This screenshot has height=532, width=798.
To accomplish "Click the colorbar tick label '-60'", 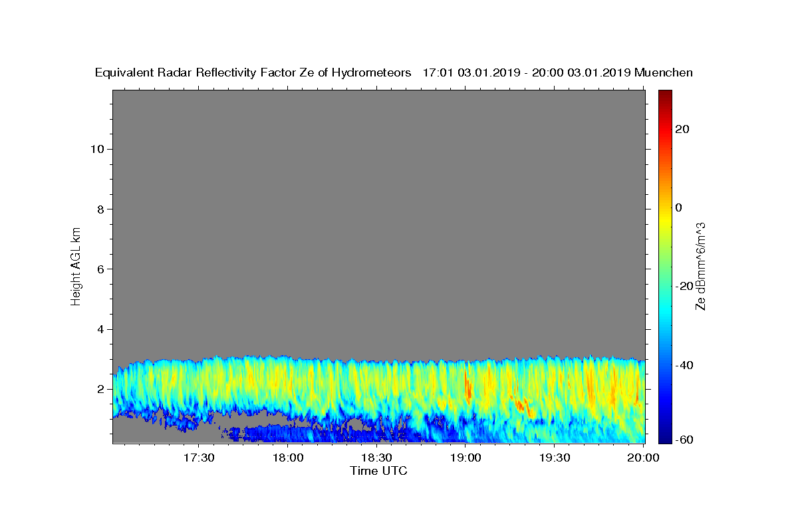I will coord(684,440).
